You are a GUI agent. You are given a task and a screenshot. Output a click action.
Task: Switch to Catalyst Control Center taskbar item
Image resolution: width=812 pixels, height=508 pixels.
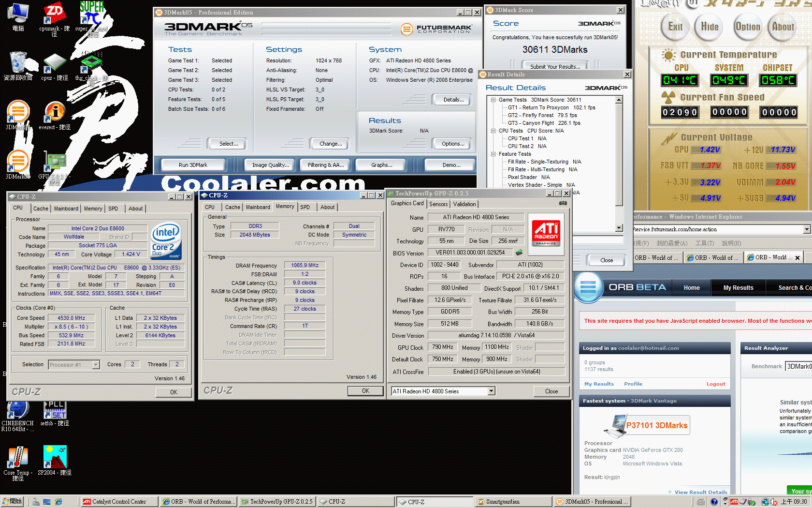119,502
